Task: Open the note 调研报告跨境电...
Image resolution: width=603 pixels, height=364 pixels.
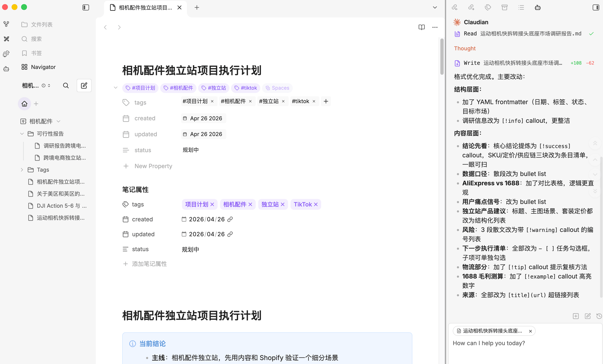Action: [x=60, y=146]
